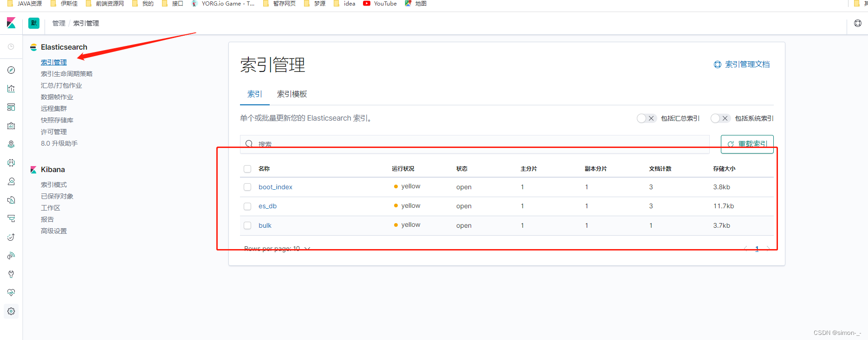This screenshot has height=340, width=868.
Task: Click the YouTube bookmark in the bookmarks bar
Action: 380,3
